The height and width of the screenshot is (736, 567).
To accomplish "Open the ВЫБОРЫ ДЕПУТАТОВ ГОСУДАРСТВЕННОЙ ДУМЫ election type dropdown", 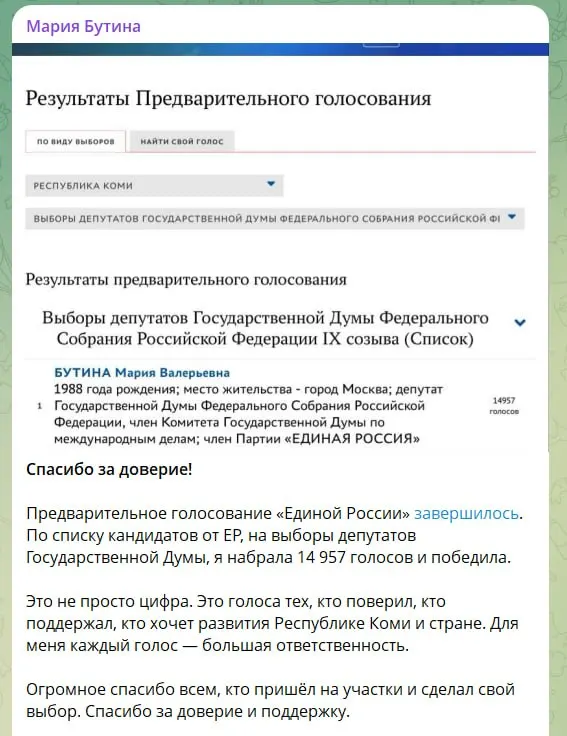I will tap(275, 218).
